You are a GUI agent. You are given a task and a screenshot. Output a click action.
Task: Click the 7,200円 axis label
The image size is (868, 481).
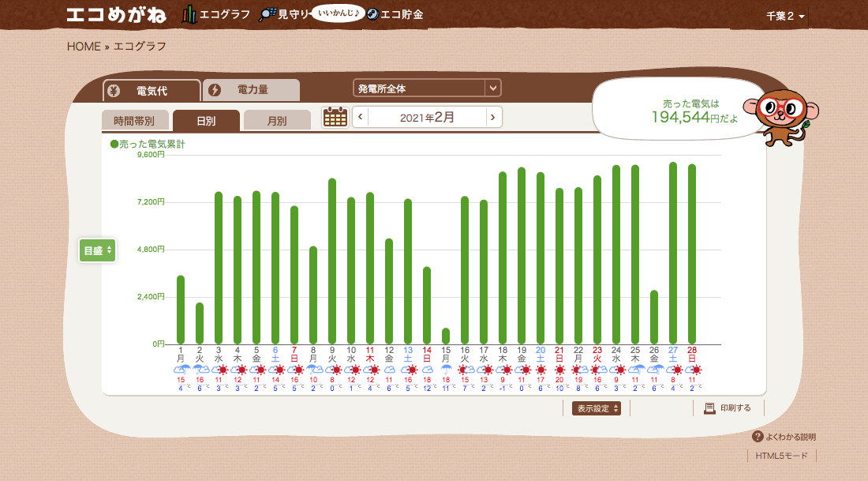(x=152, y=201)
